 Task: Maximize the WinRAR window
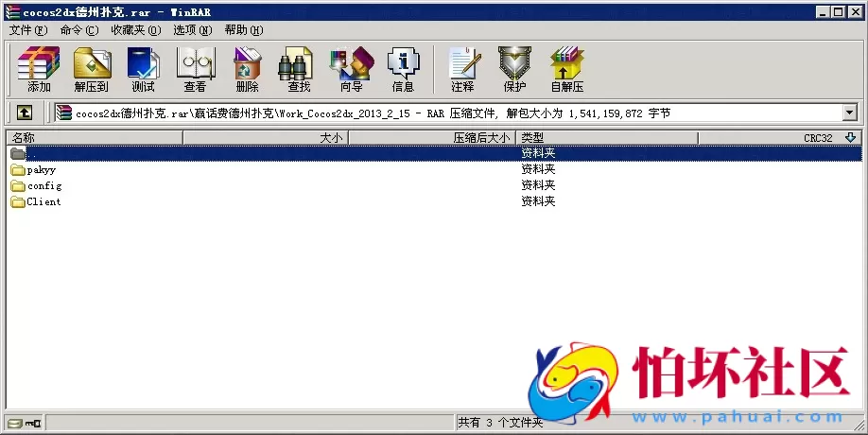tap(838, 11)
